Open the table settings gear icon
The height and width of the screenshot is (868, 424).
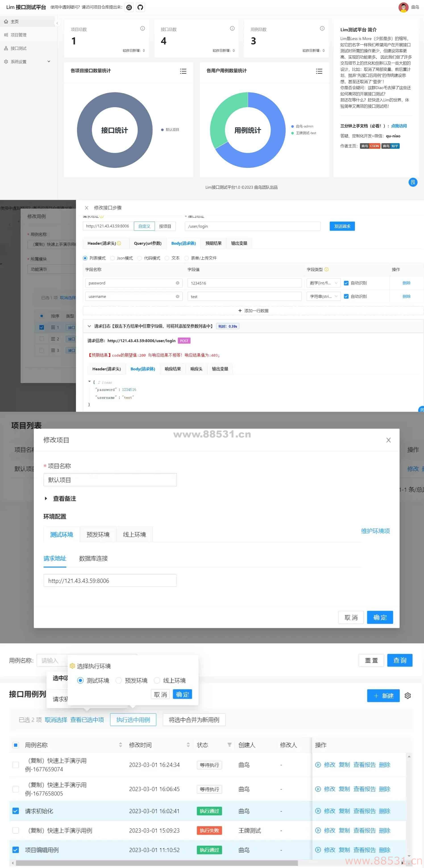pyautogui.click(x=407, y=695)
